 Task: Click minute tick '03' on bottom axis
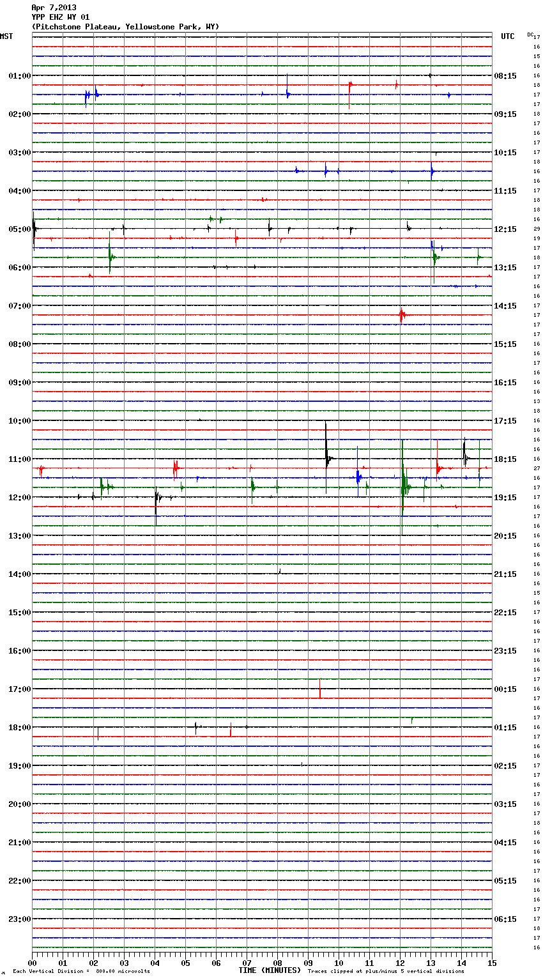pyautogui.click(x=124, y=963)
